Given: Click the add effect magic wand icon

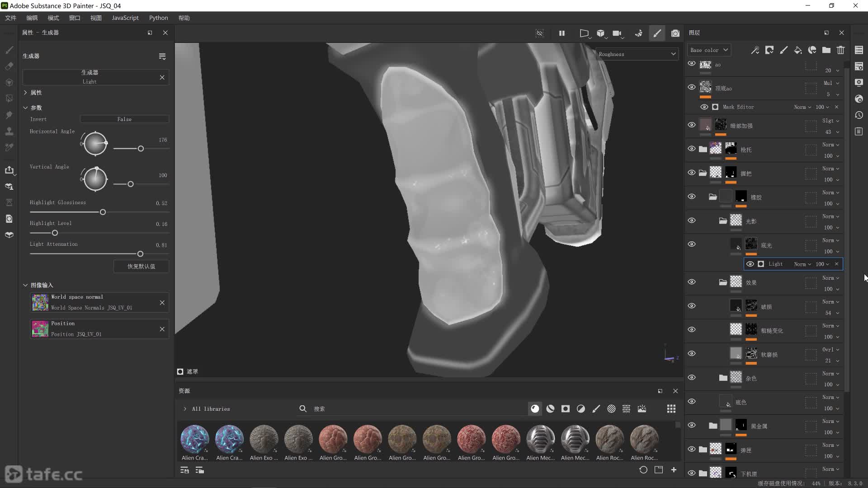Looking at the screenshot, I should click(x=755, y=50).
